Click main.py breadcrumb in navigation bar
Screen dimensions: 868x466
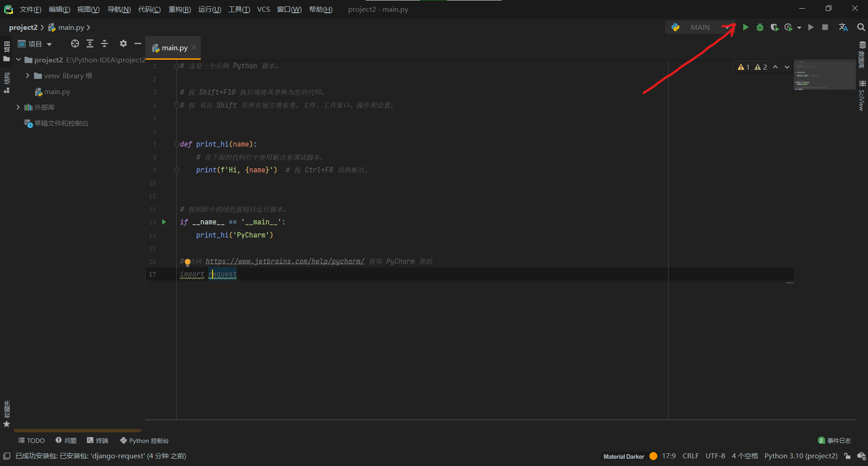point(66,28)
